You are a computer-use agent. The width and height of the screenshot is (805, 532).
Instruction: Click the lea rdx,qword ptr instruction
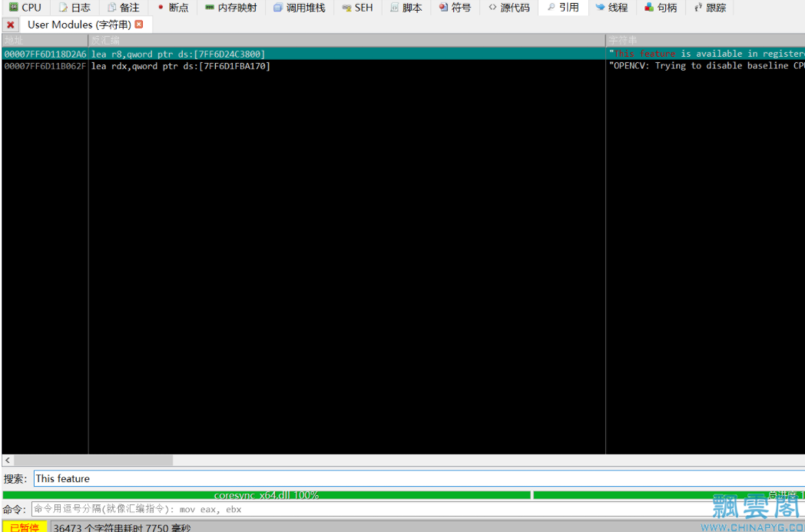(x=181, y=66)
